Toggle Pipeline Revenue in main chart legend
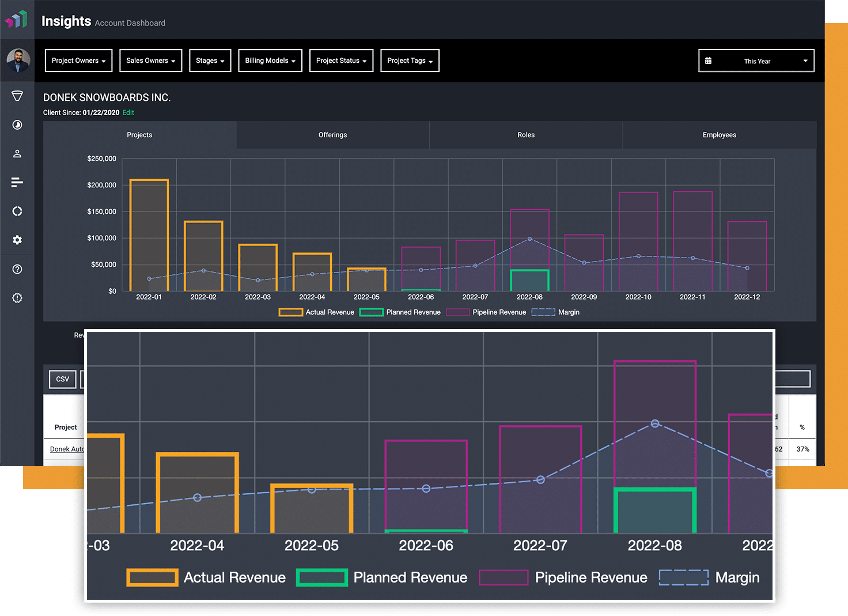Screen dimensions: 848x616 pos(486,312)
